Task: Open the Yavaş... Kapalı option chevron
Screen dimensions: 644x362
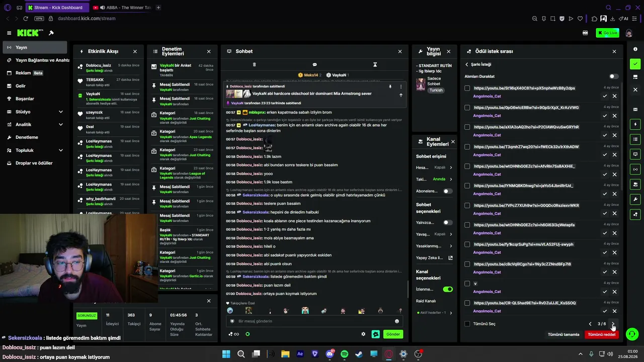Action: (451, 234)
